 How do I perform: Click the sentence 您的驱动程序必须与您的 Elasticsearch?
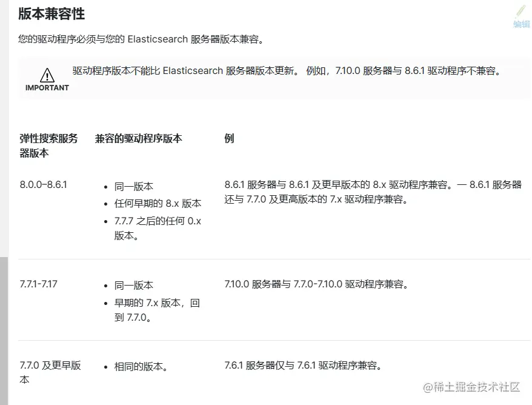point(141,39)
